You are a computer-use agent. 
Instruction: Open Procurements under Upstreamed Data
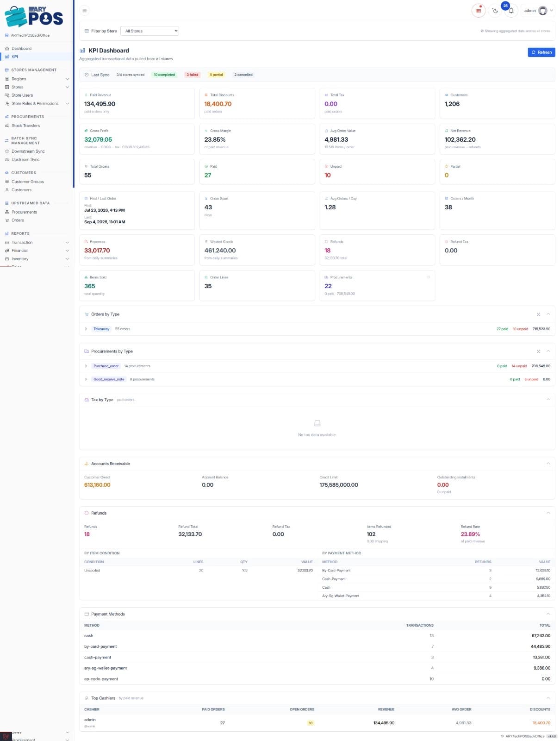(x=24, y=212)
